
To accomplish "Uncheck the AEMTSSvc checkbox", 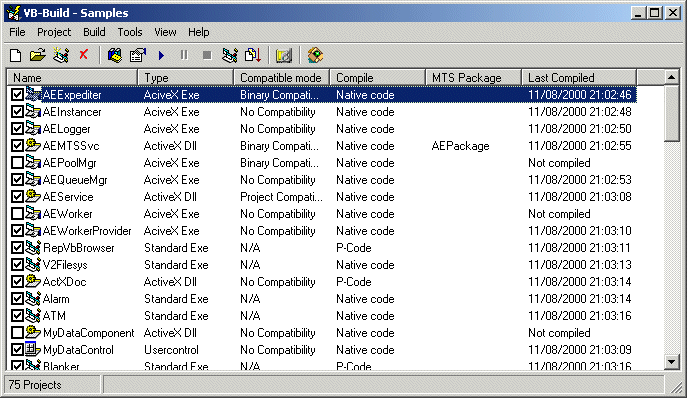I will pyautogui.click(x=17, y=146).
